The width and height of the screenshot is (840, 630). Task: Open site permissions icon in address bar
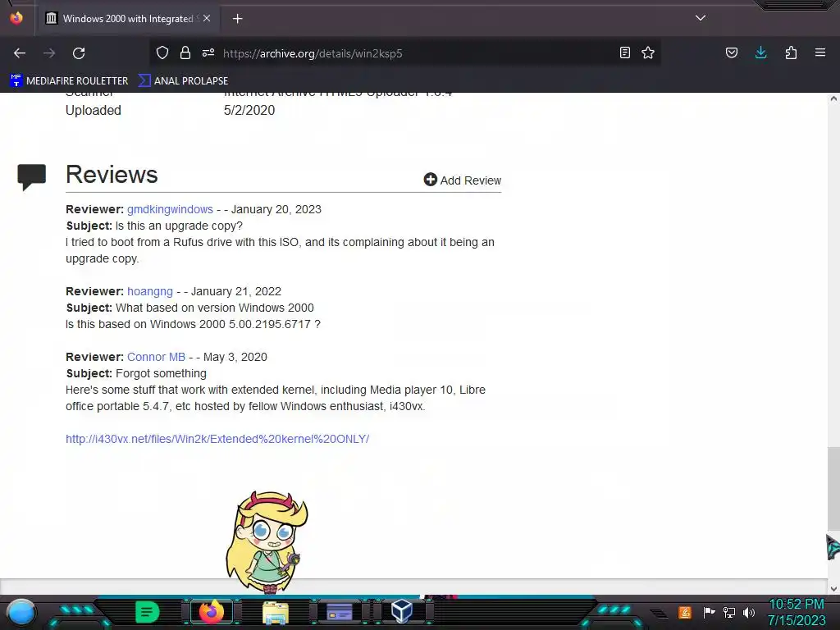(208, 52)
